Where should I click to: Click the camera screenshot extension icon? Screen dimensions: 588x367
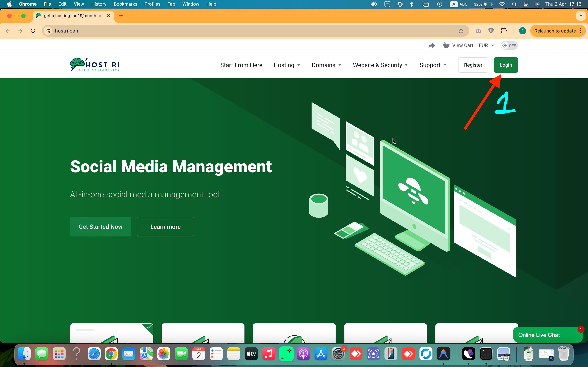[478, 31]
